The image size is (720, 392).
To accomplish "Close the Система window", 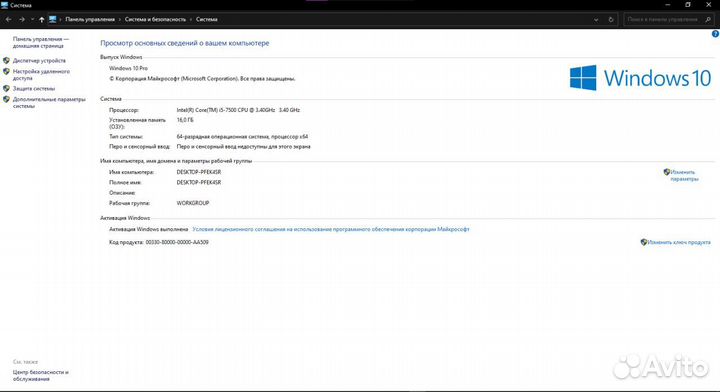I will [709, 5].
